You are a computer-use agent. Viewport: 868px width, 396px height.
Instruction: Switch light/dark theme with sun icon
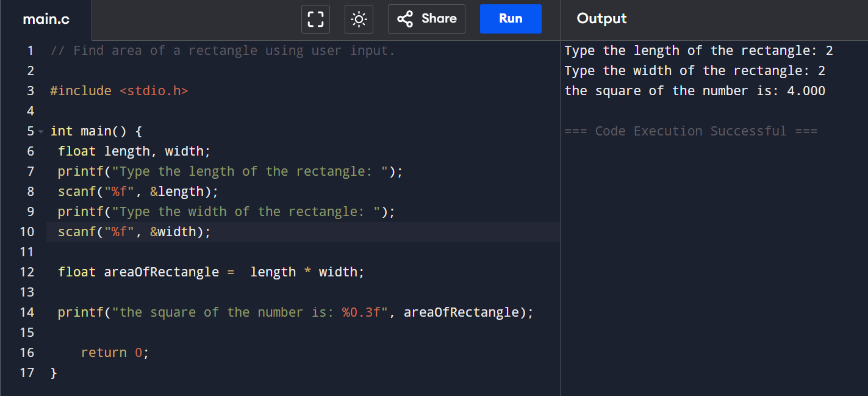pos(359,19)
